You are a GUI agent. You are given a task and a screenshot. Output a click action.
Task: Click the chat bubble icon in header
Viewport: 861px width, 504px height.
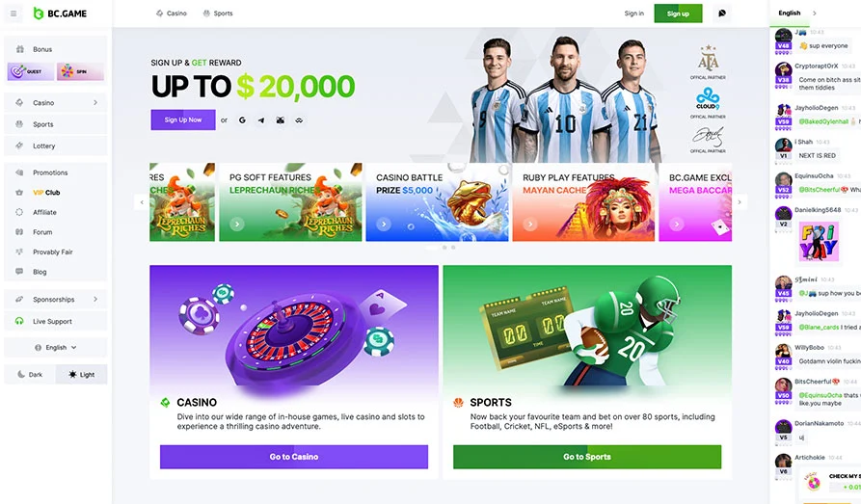click(722, 13)
